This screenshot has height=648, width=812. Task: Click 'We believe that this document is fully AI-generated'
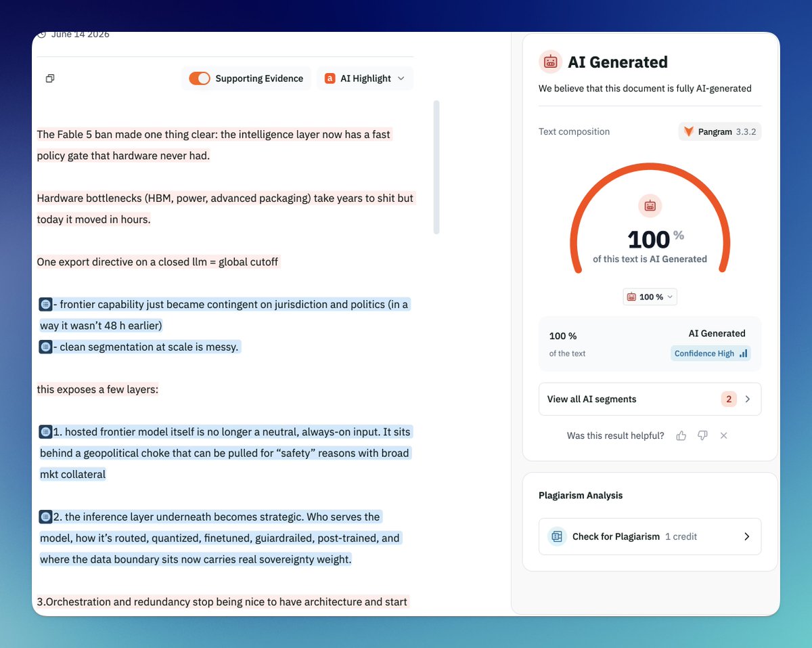coord(645,88)
